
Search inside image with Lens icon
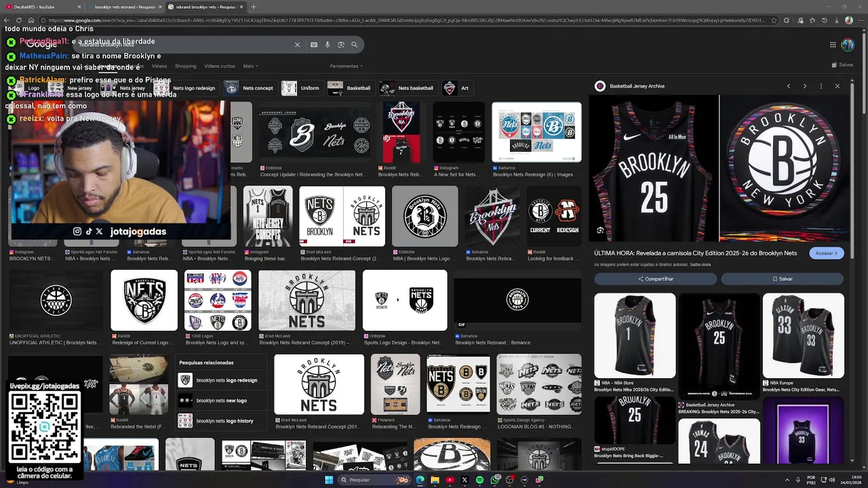600,230
